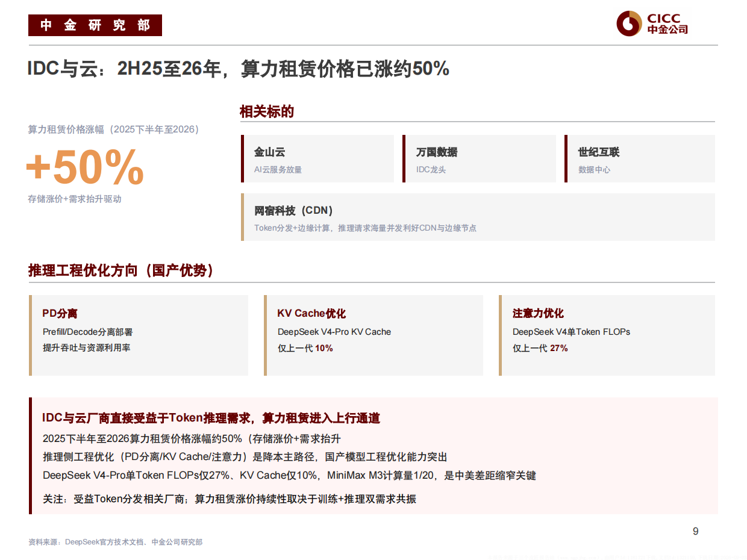Click the CICC logo emblem
The image size is (747, 560).
pos(629,23)
